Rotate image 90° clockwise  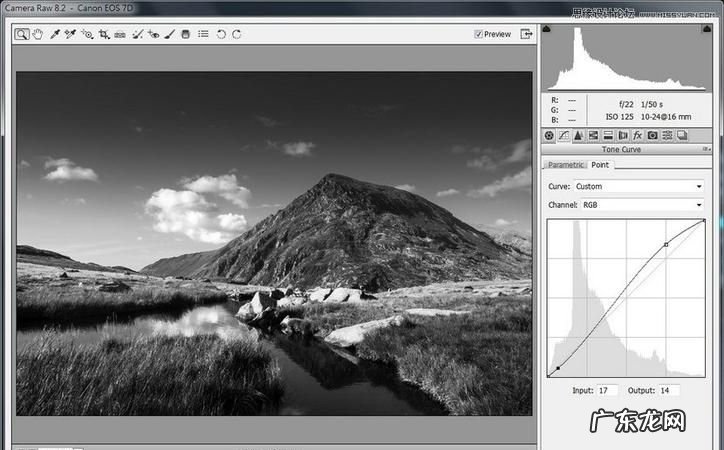pos(237,34)
